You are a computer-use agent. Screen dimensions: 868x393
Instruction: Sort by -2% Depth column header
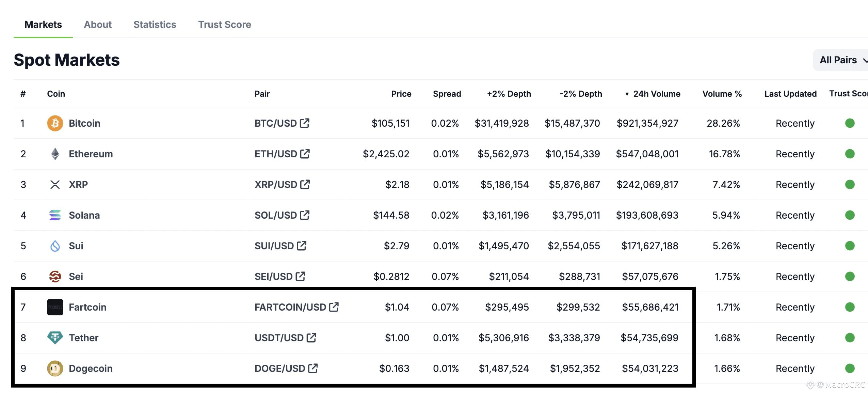tap(581, 94)
